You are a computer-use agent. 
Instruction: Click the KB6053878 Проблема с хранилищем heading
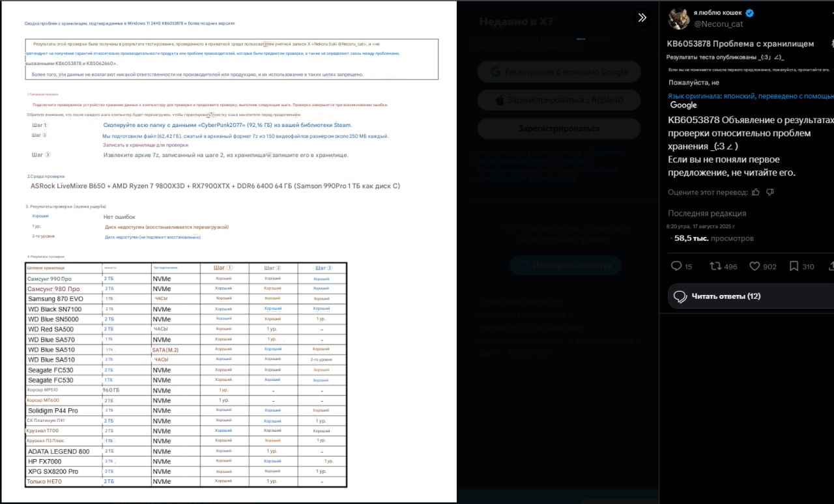click(740, 44)
